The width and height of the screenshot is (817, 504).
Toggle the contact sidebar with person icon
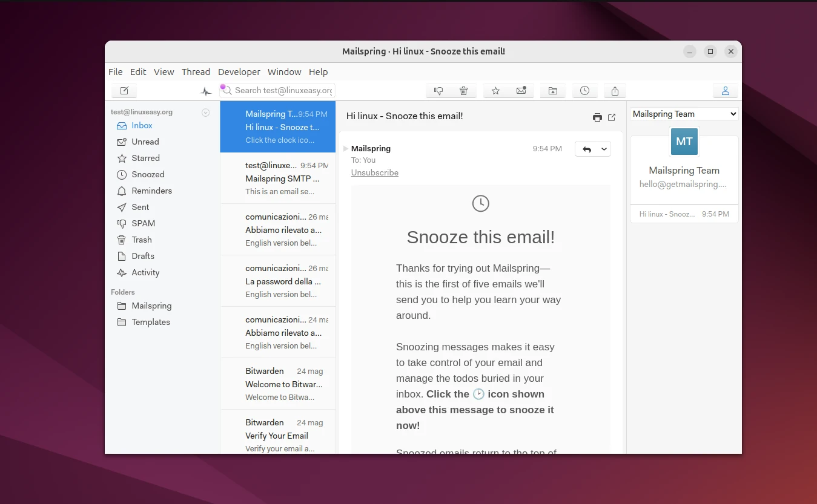pos(726,90)
